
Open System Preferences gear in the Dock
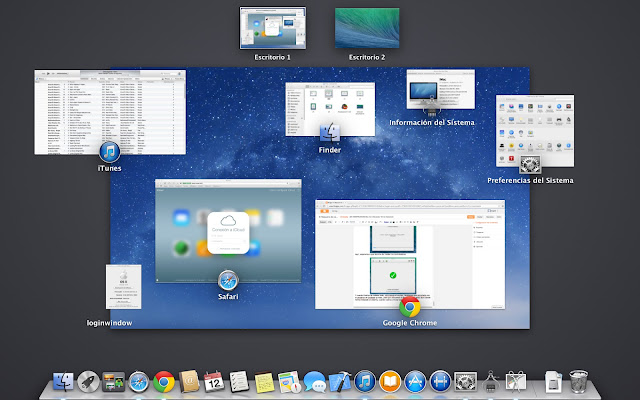(465, 382)
